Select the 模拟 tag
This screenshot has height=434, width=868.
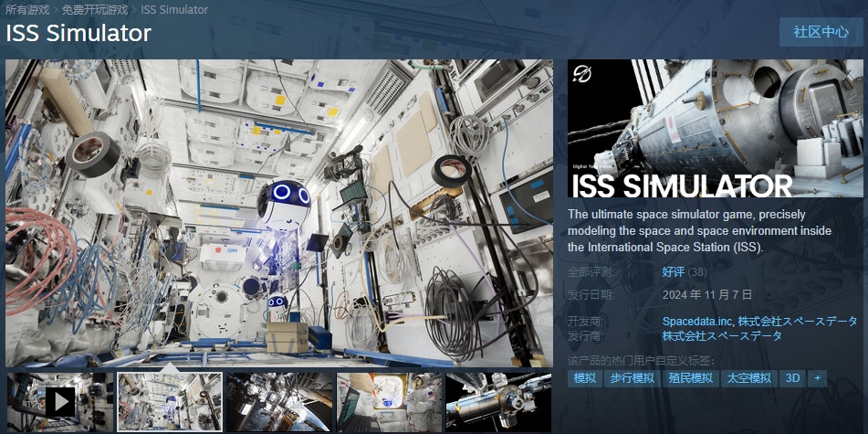584,378
